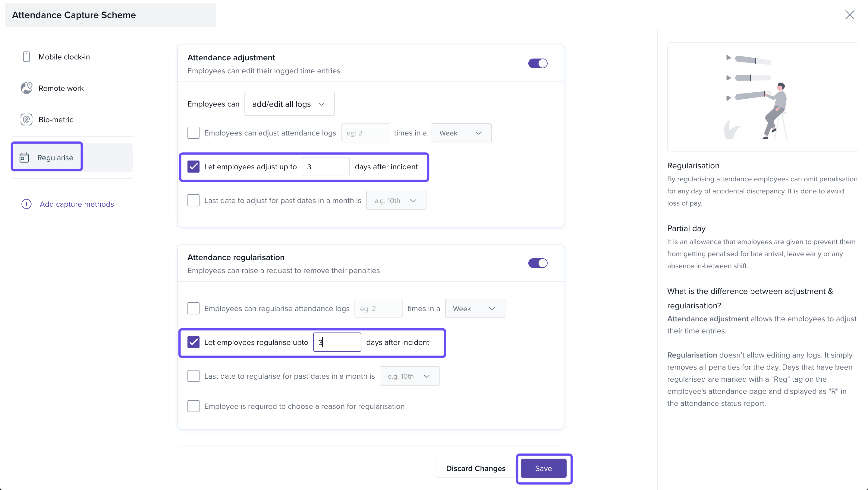Enable required reason for regularisation checkbox

click(193, 406)
